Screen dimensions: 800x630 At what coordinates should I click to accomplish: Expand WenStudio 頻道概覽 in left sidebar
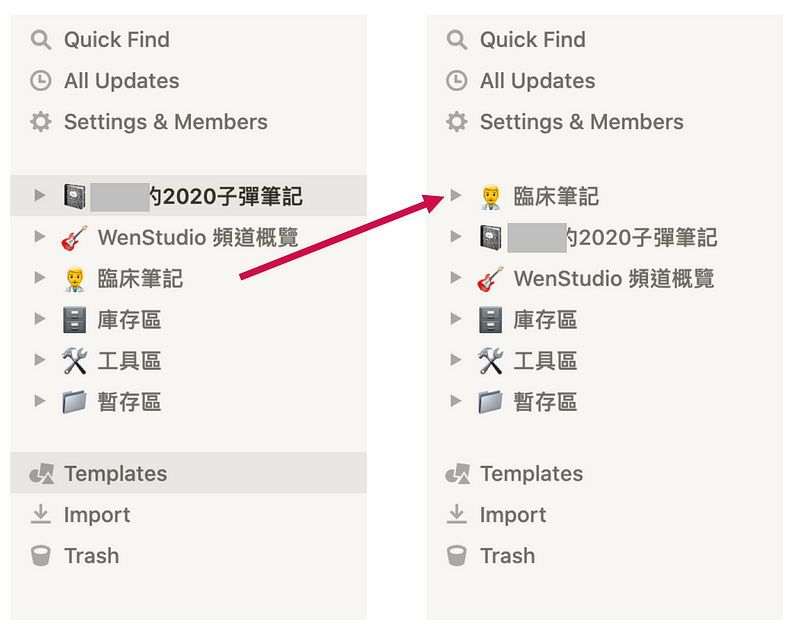point(40,237)
